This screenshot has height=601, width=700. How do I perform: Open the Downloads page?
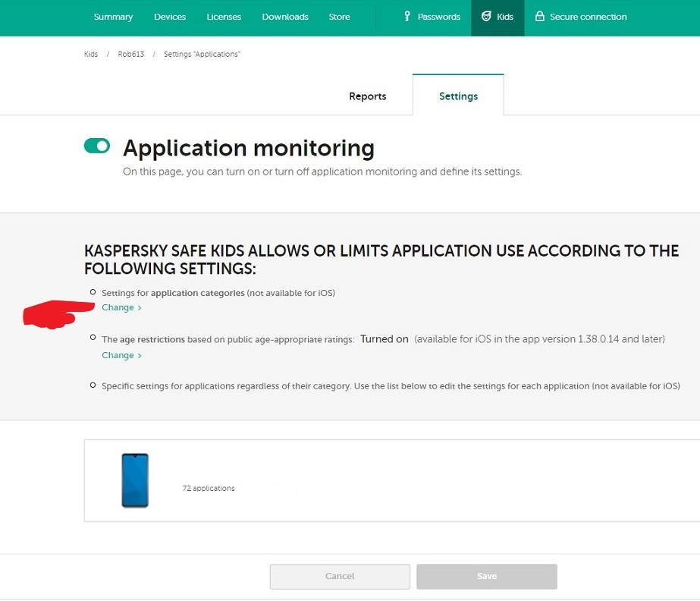point(285,17)
